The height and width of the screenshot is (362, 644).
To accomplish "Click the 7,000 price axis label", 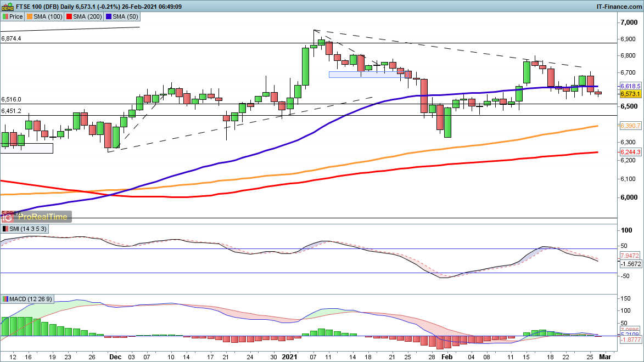I will pos(629,22).
